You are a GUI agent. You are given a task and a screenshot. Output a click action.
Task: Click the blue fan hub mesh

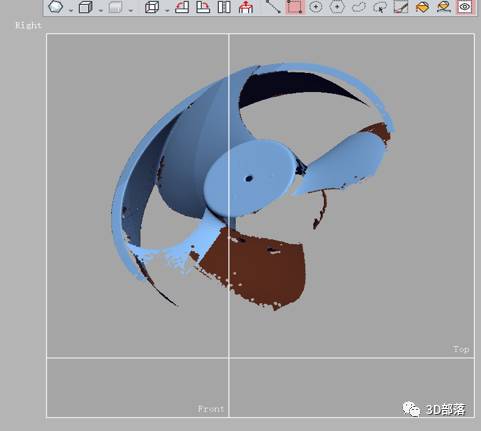tap(249, 178)
